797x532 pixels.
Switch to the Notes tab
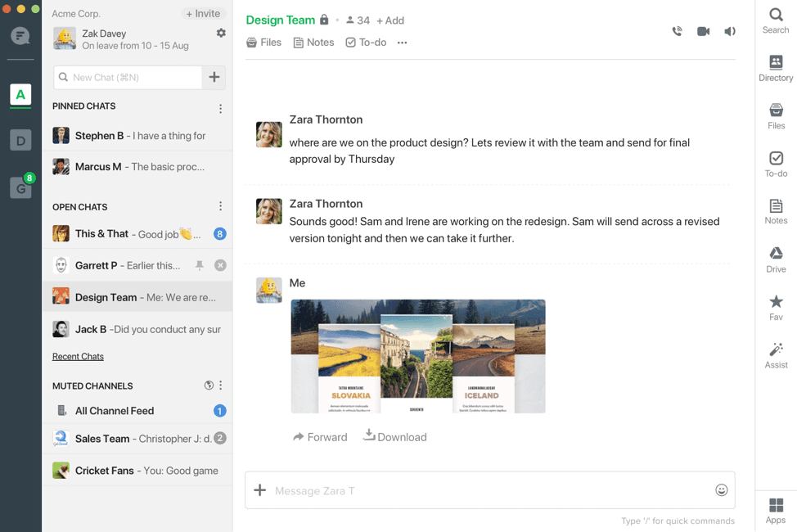[313, 42]
